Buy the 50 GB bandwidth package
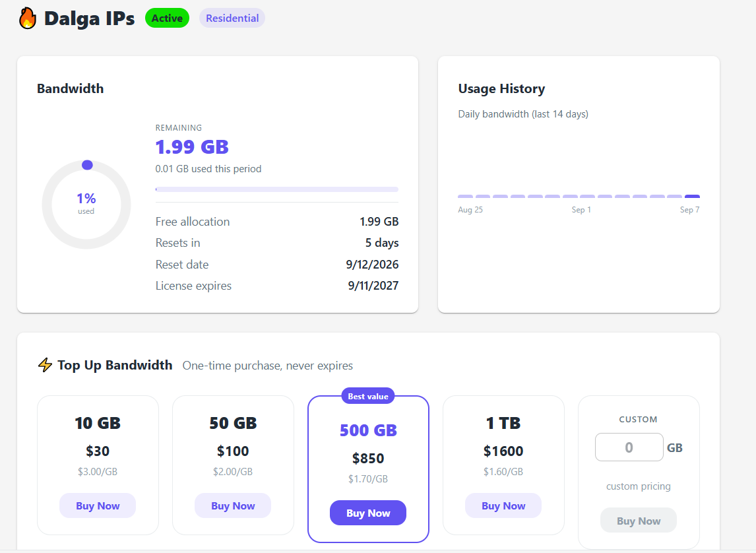Screen dimensions: 756x553 [x=233, y=505]
